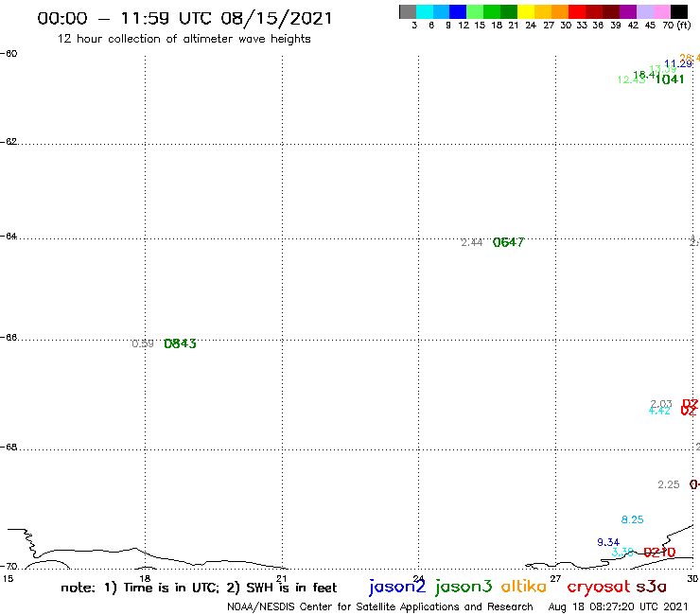Click the '-62' latitude axis label

[x=9, y=142]
